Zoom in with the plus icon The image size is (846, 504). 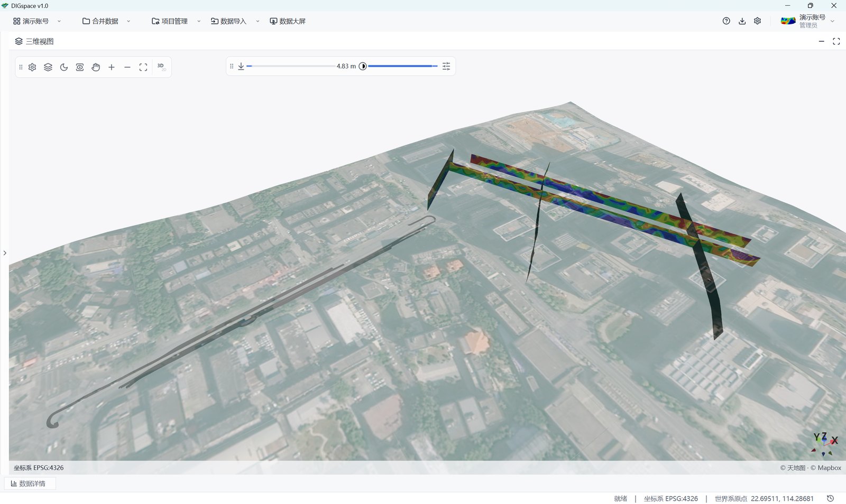point(112,67)
